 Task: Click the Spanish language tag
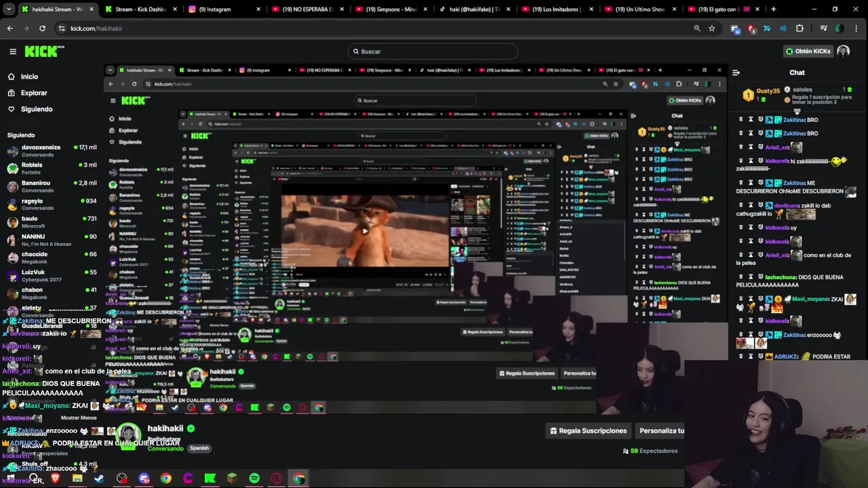(x=199, y=448)
